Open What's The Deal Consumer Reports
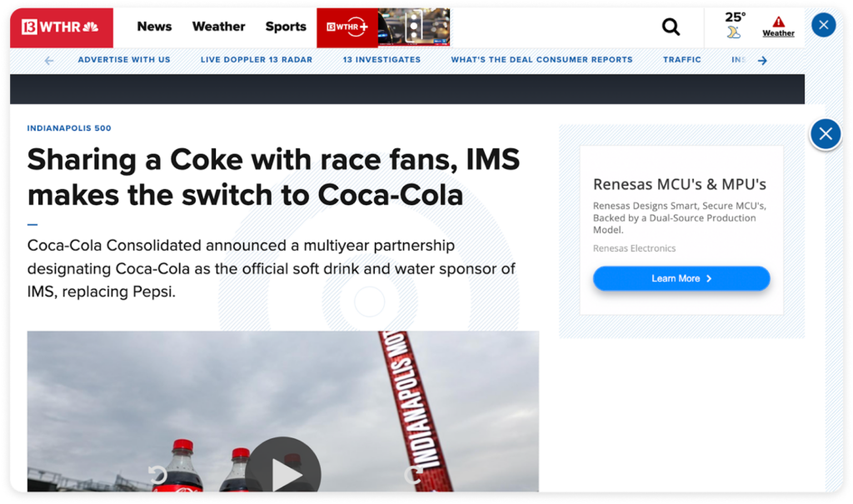The width and height of the screenshot is (853, 504). tap(542, 59)
